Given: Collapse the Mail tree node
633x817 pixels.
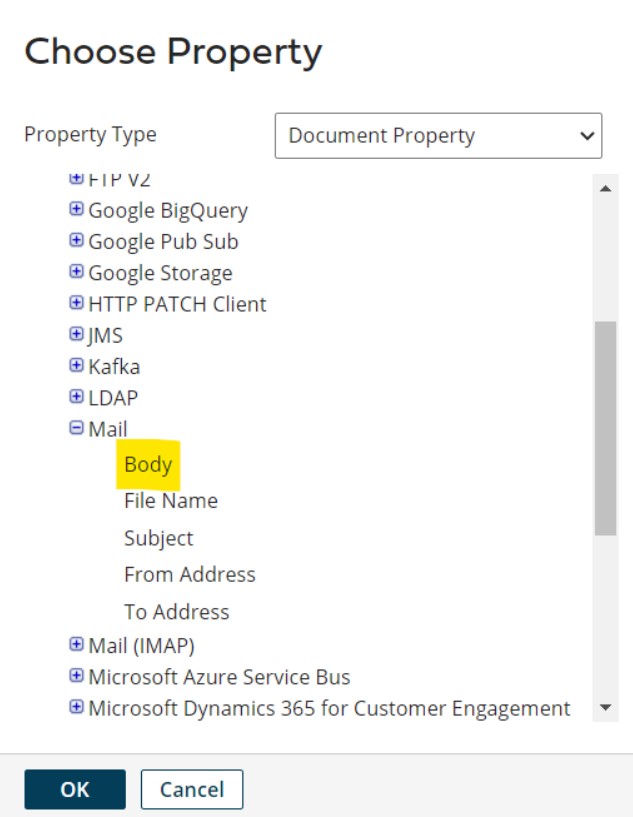Looking at the screenshot, I should point(76,429).
